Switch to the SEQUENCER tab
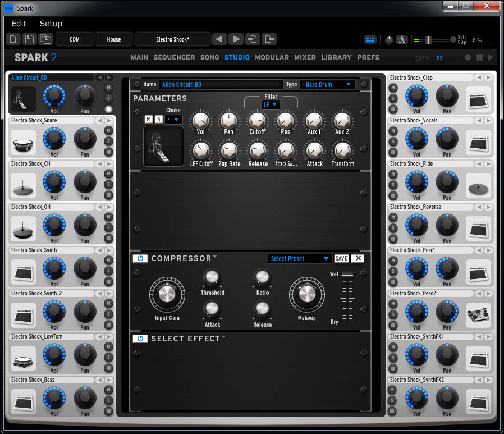Viewport: 504px width, 434px height. click(174, 57)
